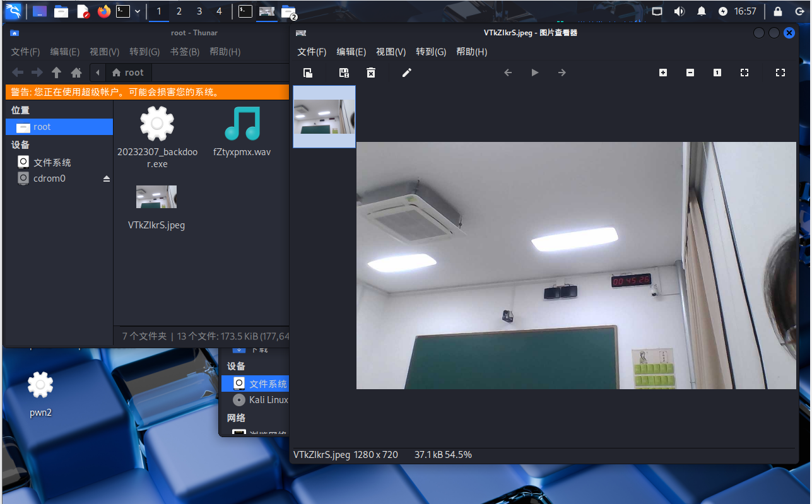Switch to workspace 1

point(159,11)
